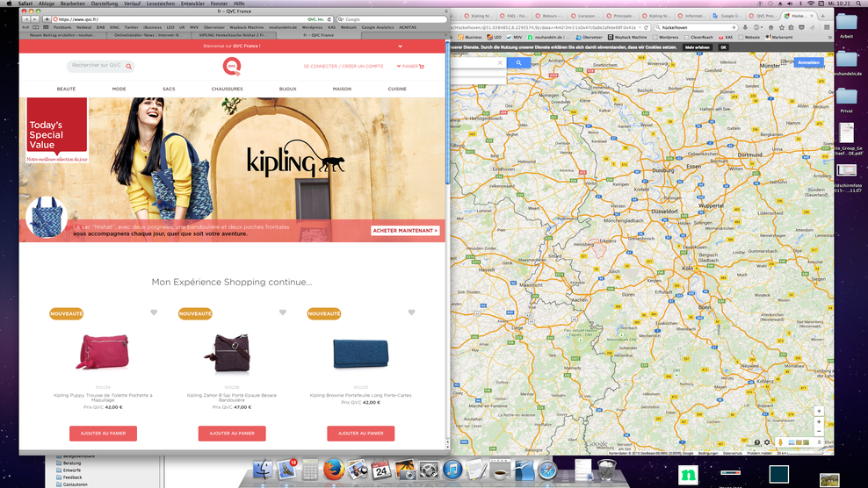
Task: Zoom out on the Google map
Action: tap(819, 432)
